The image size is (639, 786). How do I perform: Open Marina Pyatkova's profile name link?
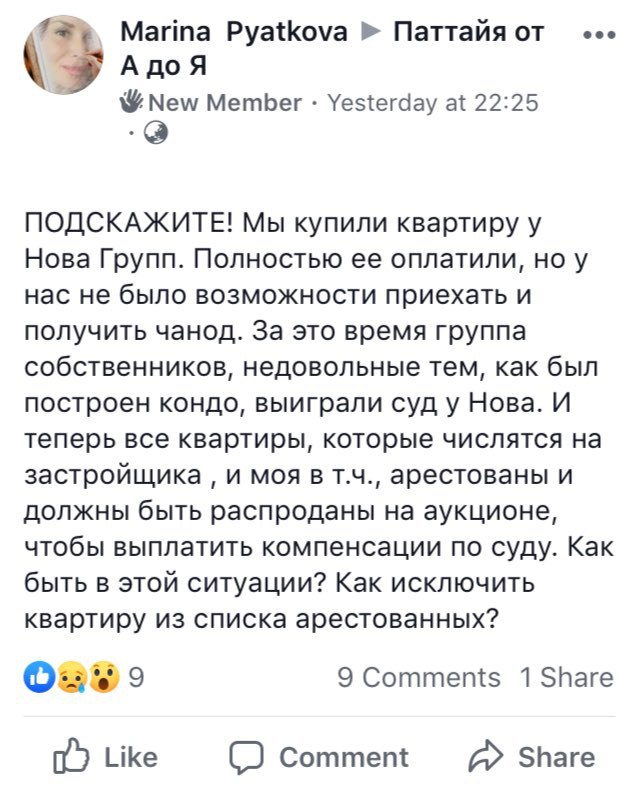click(x=234, y=32)
